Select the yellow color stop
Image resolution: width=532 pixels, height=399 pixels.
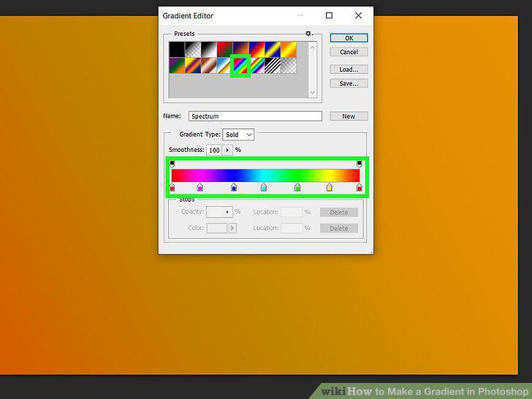pos(329,187)
